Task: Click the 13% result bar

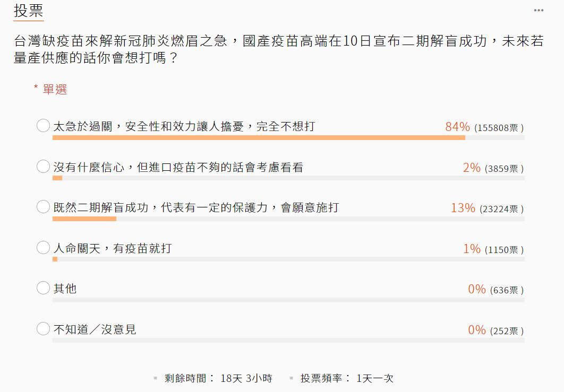Action: pyautogui.click(x=84, y=219)
